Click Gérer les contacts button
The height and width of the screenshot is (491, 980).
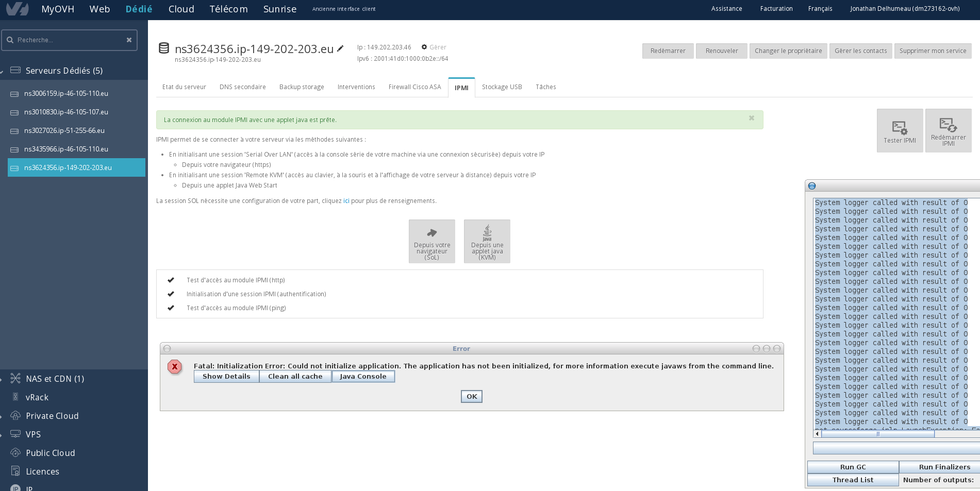pos(860,51)
